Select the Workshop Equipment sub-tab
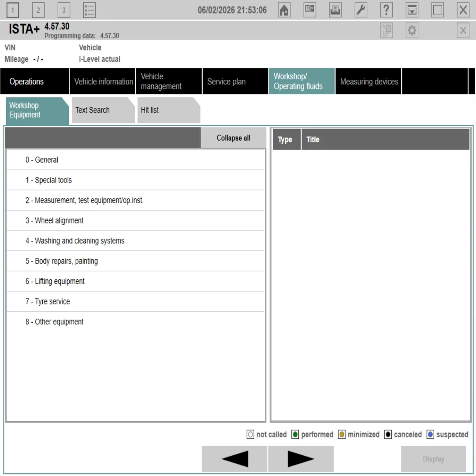This screenshot has width=476, height=476. (37, 111)
